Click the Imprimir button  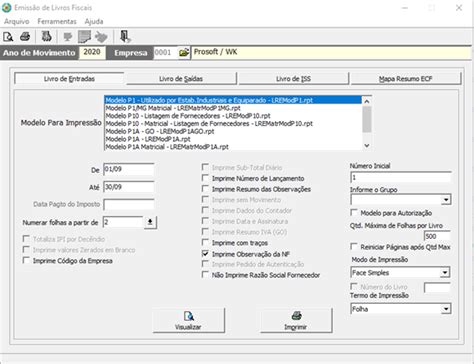[x=296, y=320]
